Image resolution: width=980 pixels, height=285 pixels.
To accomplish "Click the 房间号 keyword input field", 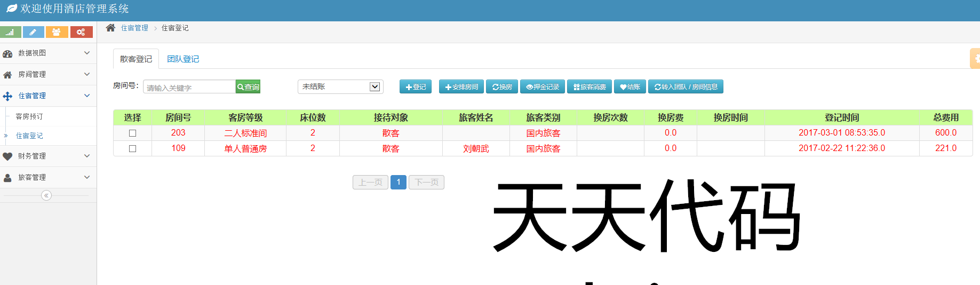I will [189, 87].
